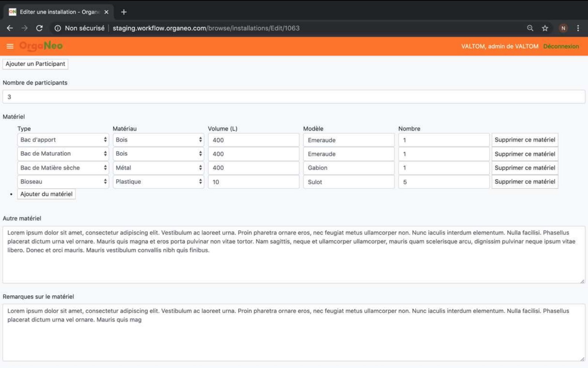588x368 pixels.
Task: Open the hamburger navigation menu
Action: click(10, 46)
